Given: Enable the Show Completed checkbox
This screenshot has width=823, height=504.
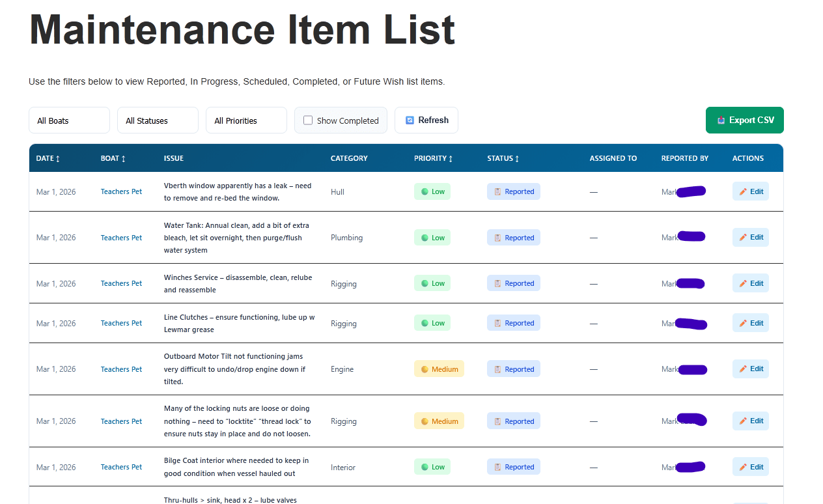Looking at the screenshot, I should tap(308, 120).
